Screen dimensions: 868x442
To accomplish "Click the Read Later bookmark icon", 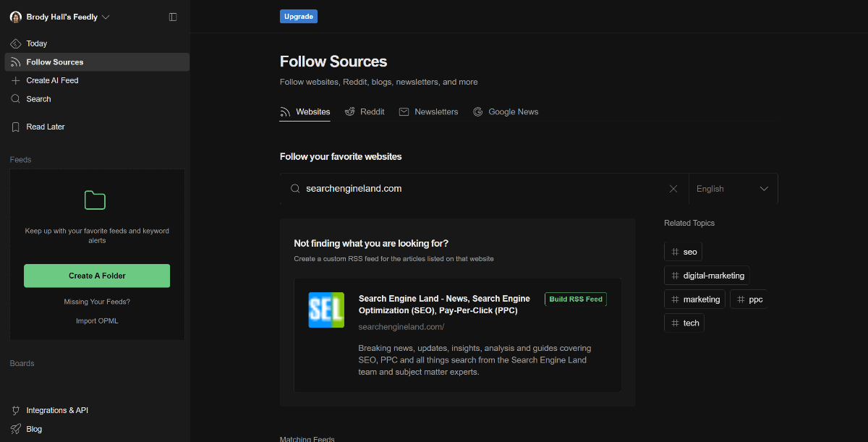I will [x=16, y=127].
